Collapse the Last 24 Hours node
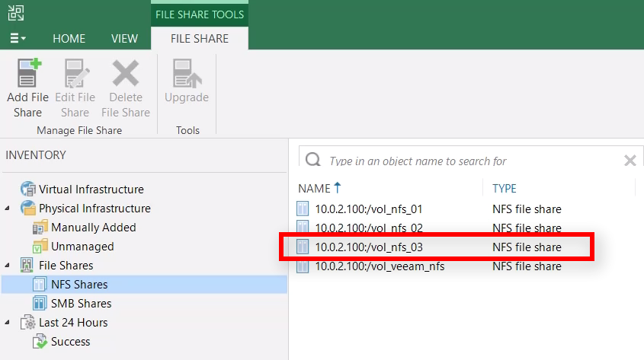 click(8, 323)
